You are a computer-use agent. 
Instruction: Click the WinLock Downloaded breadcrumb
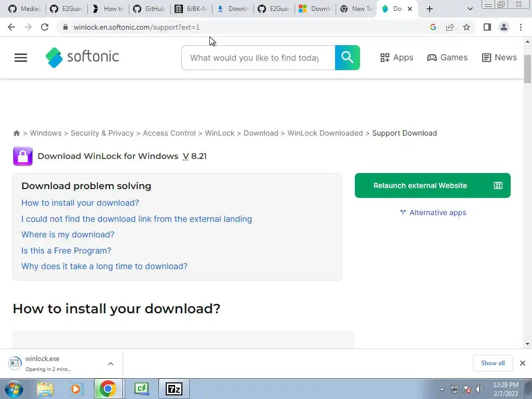pyautogui.click(x=325, y=133)
